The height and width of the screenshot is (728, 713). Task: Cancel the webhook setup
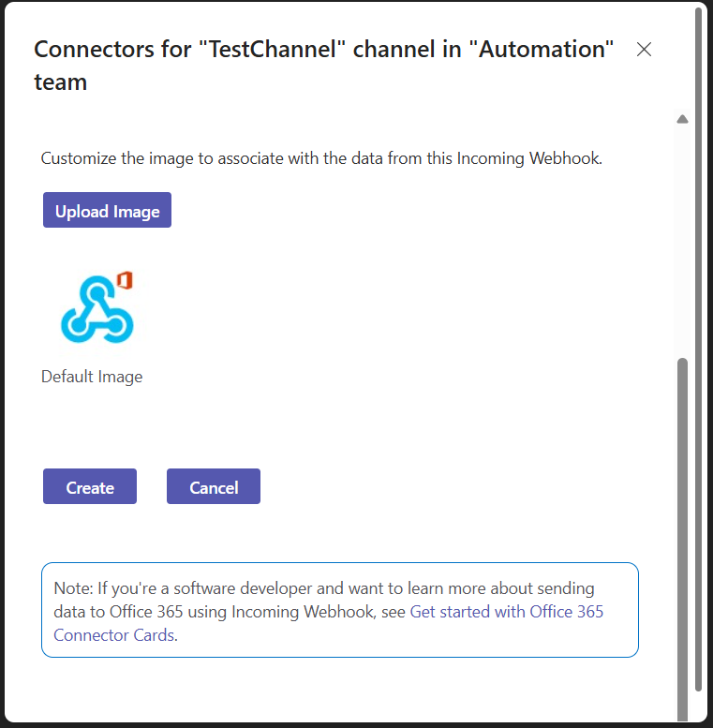214,487
